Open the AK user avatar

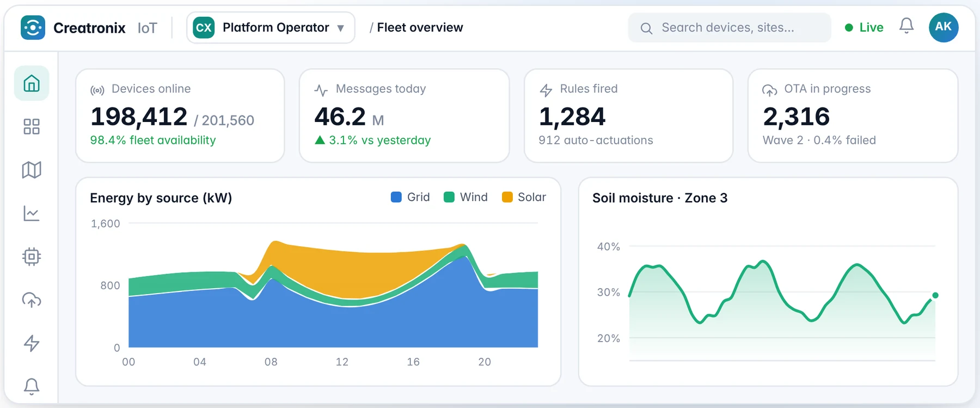[944, 27]
